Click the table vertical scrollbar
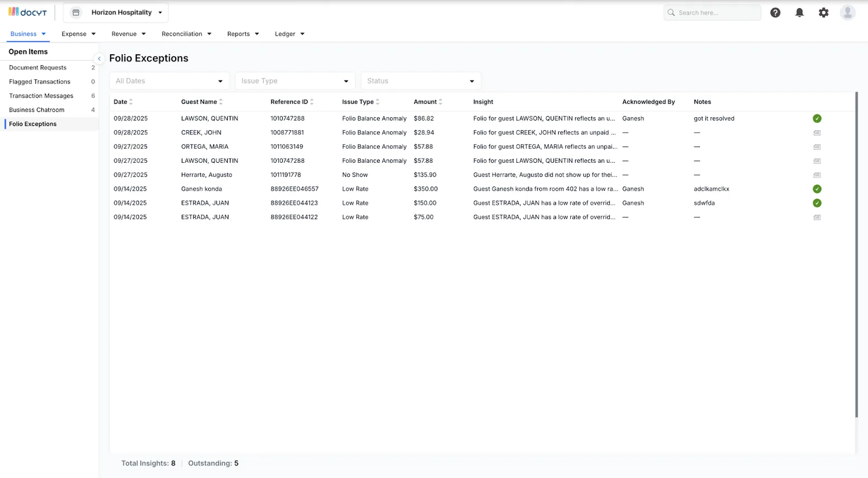The width and height of the screenshot is (868, 478). [x=857, y=255]
